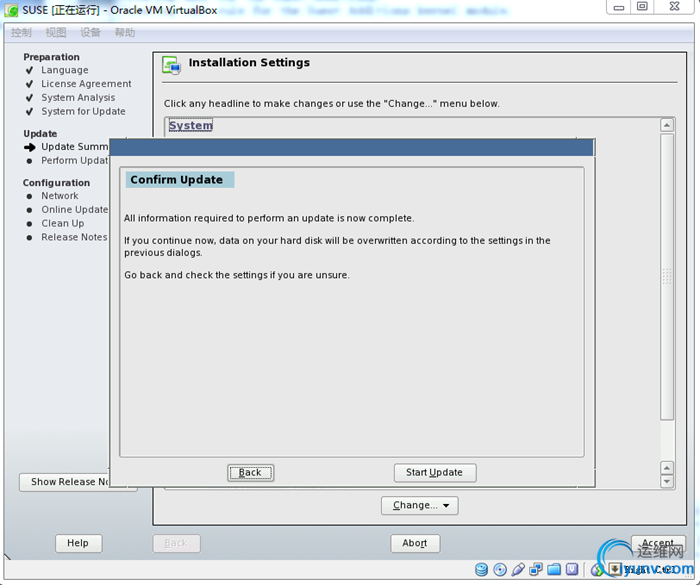
Task: Click the hard disk activity status icon
Action: click(481, 569)
